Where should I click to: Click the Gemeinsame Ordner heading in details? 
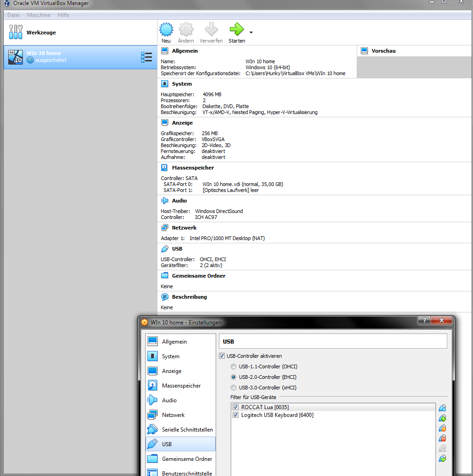(x=199, y=276)
